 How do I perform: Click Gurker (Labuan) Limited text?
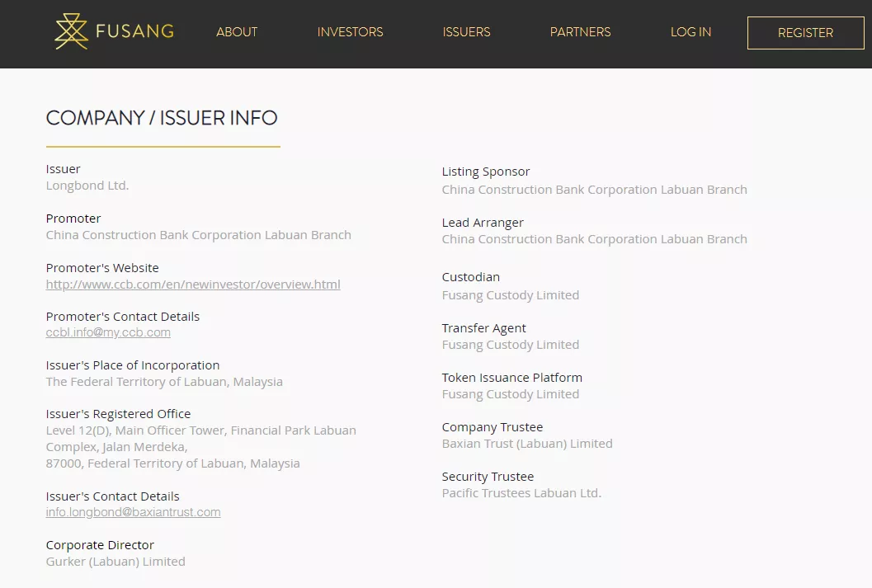pos(115,562)
